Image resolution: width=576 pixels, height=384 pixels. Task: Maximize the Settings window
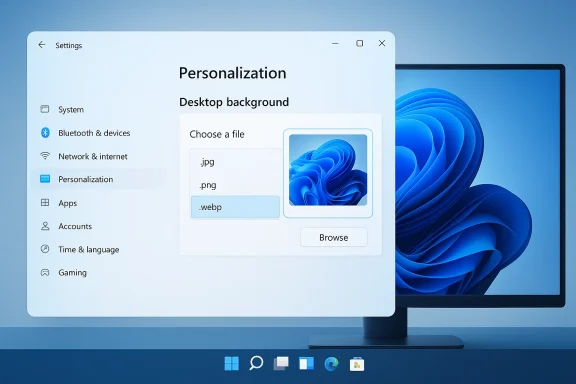[x=360, y=43]
